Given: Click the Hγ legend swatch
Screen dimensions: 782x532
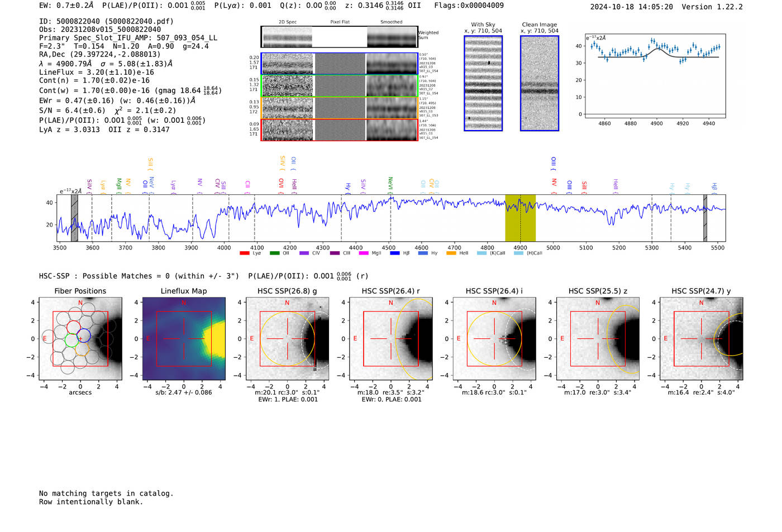Looking at the screenshot, I should pos(423,253).
